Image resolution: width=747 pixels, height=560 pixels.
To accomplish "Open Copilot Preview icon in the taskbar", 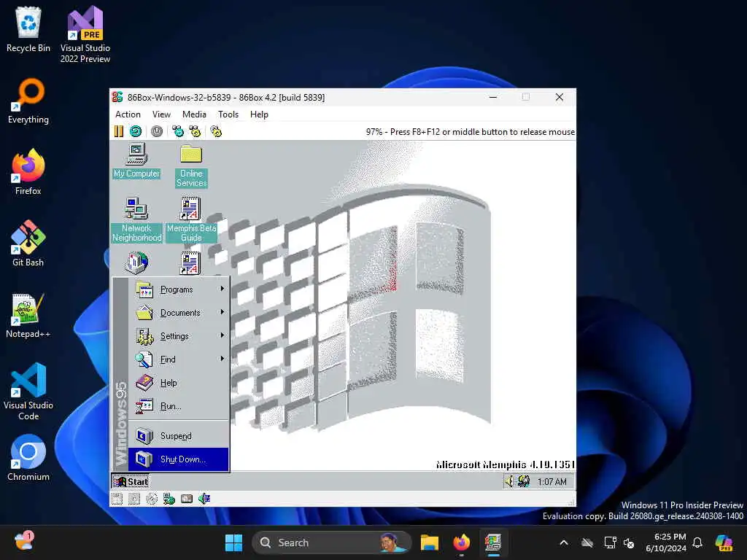I will click(x=724, y=542).
